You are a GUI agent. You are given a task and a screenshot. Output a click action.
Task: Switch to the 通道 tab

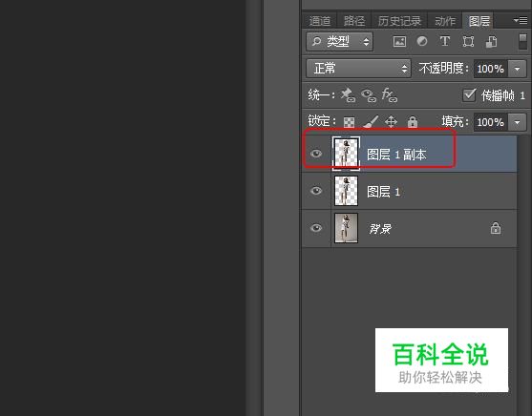320,21
